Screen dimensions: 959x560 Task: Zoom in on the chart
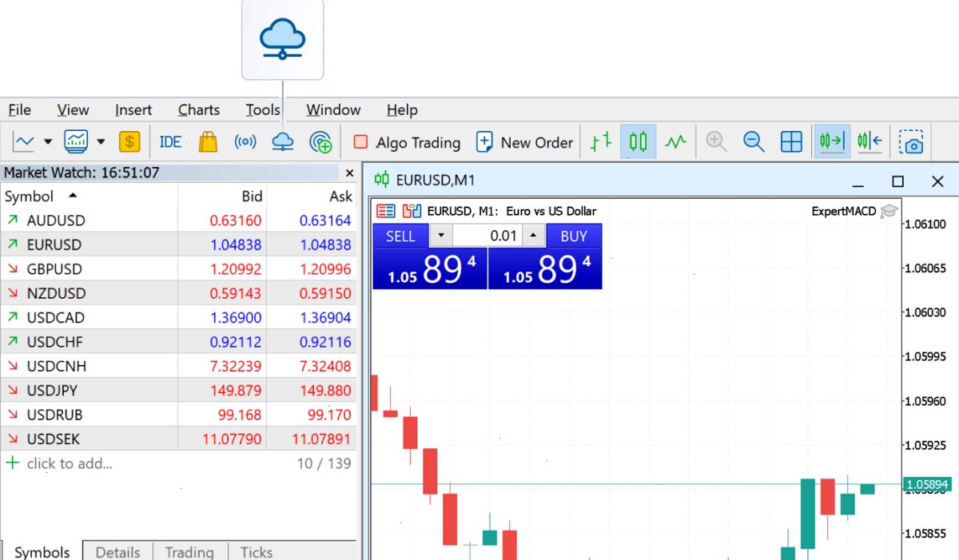click(x=717, y=142)
